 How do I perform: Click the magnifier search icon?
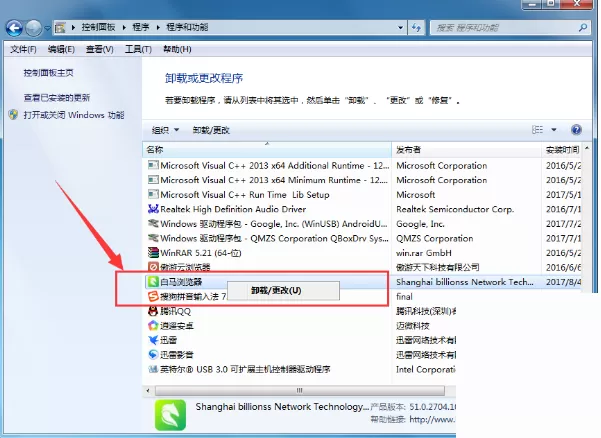pos(583,28)
